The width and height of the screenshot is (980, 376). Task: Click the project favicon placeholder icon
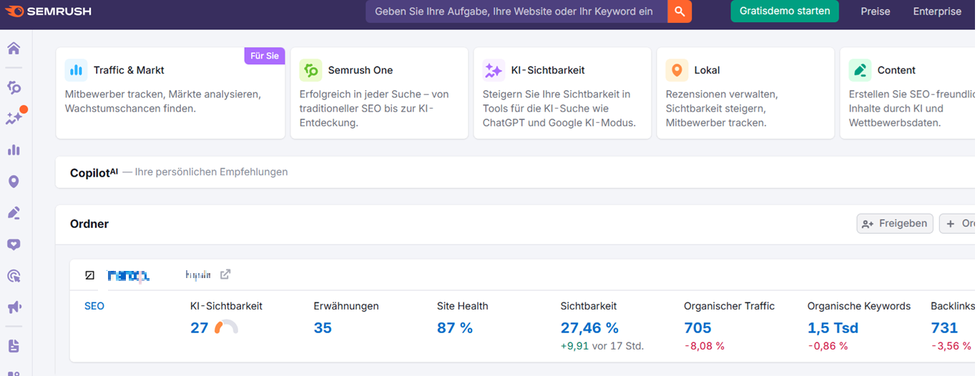[89, 275]
